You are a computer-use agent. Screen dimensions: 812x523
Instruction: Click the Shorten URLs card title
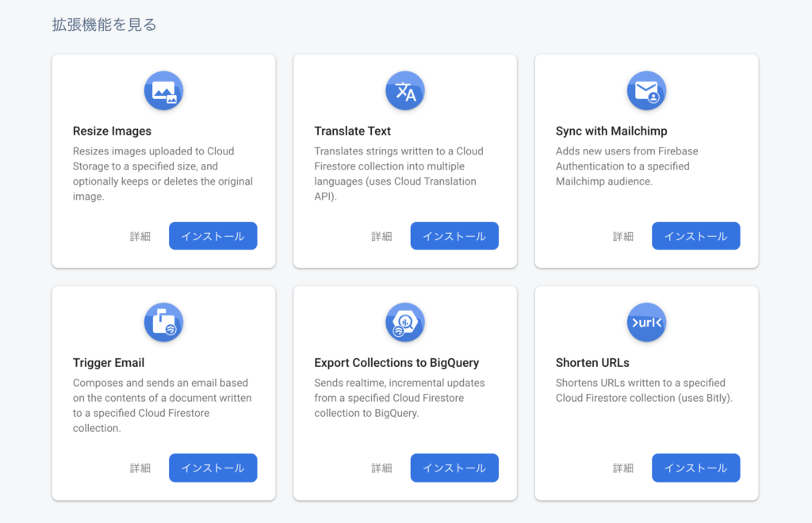click(592, 363)
